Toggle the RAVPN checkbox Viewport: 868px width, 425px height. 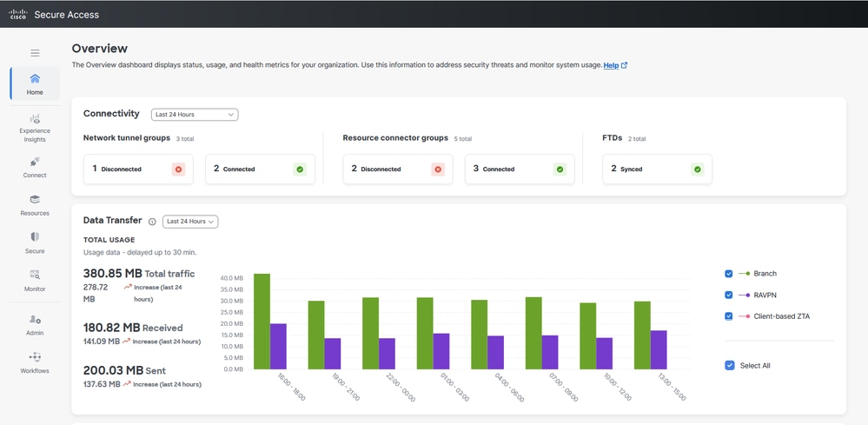coord(728,295)
